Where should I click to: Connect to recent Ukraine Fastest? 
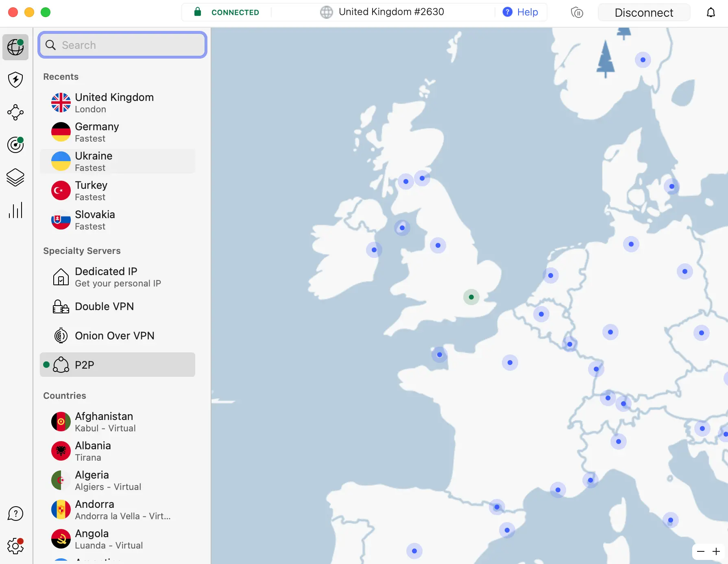[118, 161]
